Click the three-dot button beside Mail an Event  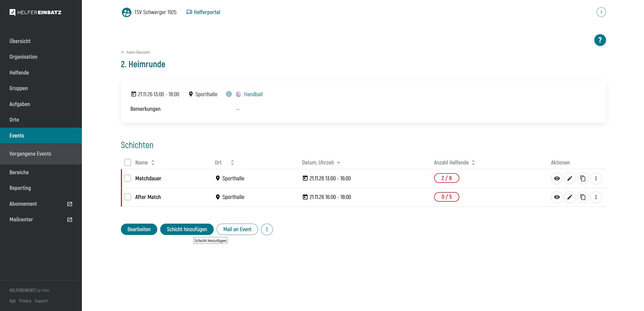(x=267, y=229)
